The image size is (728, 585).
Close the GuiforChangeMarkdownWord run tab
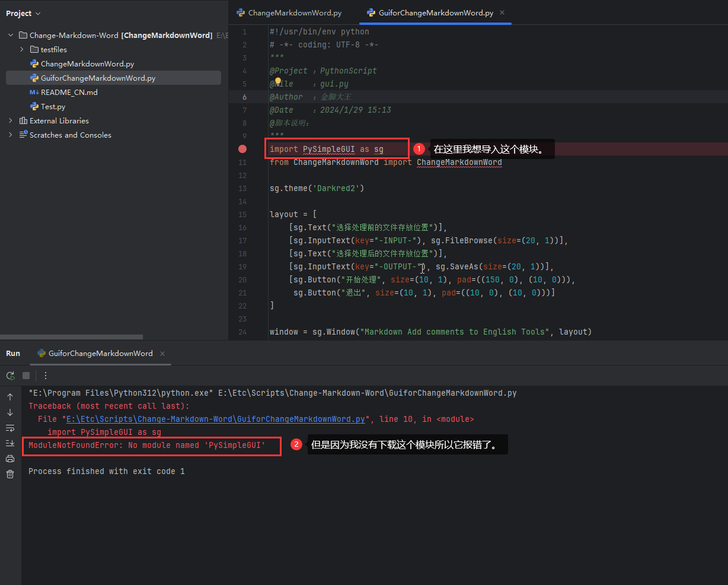(x=162, y=353)
